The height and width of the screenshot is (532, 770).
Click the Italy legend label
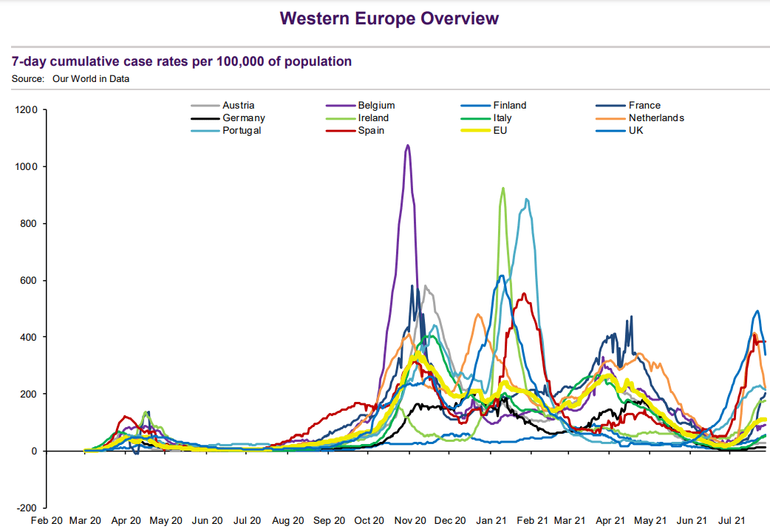[x=502, y=118]
